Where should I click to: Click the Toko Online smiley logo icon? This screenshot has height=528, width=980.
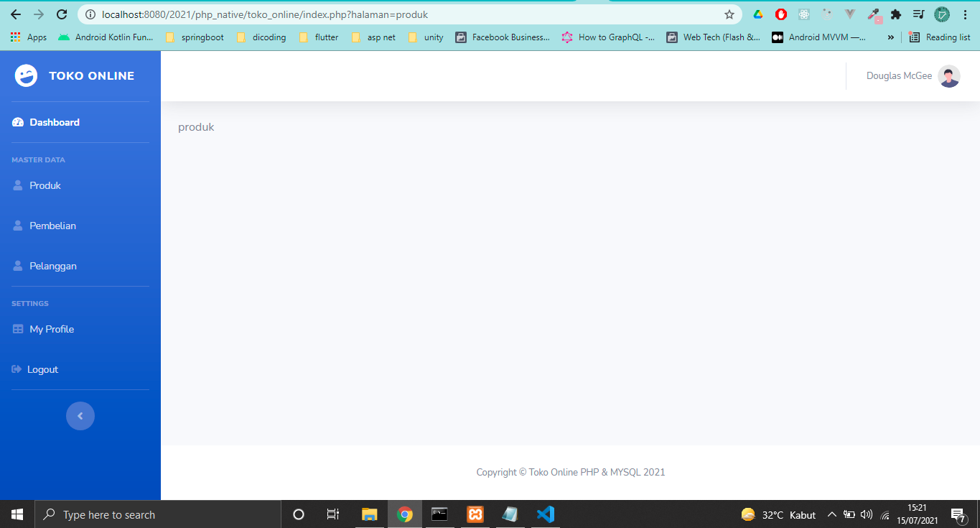(26, 75)
